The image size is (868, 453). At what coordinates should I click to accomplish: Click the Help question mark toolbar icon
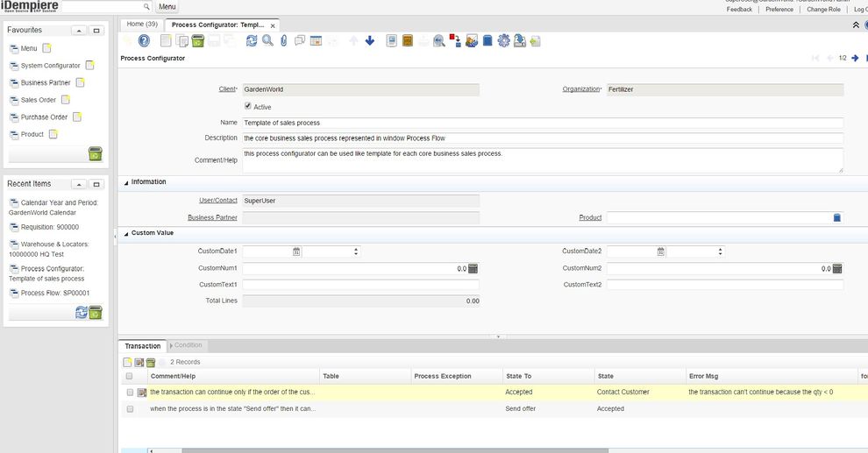tap(144, 41)
